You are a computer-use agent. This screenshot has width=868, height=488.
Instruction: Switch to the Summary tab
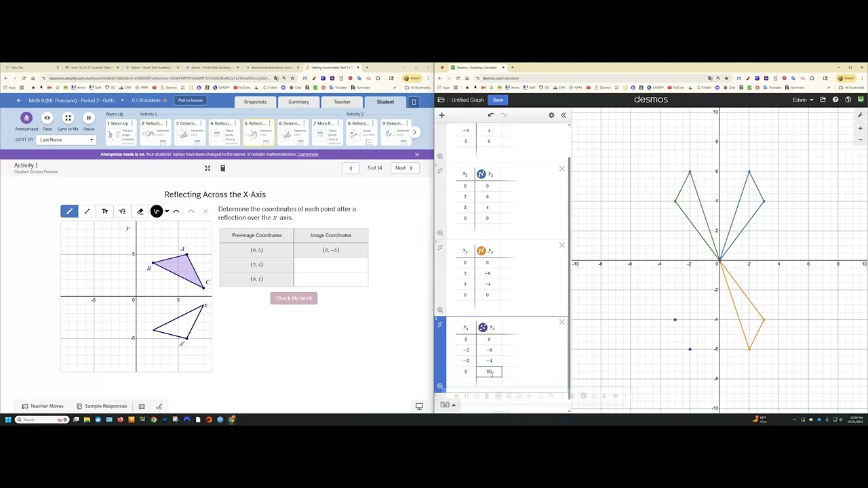(298, 102)
